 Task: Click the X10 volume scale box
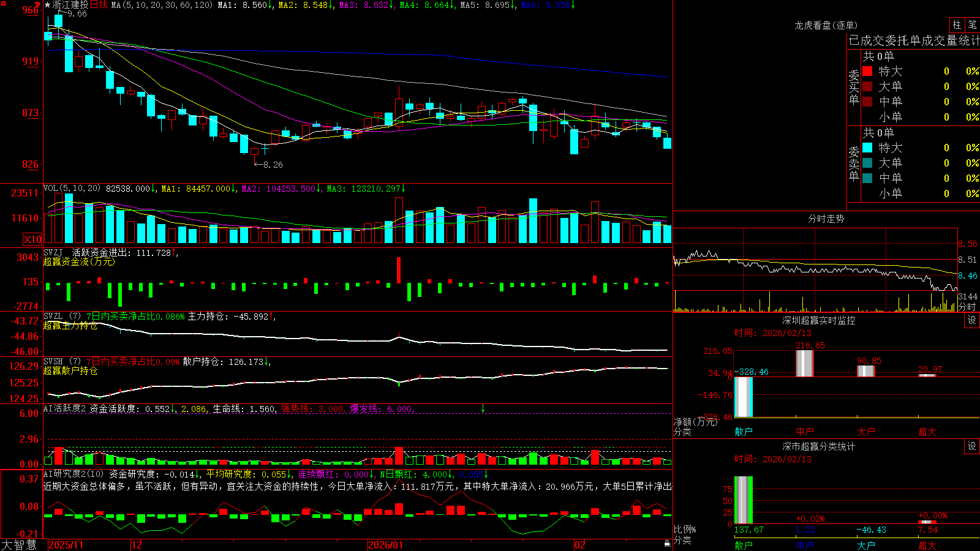point(32,239)
